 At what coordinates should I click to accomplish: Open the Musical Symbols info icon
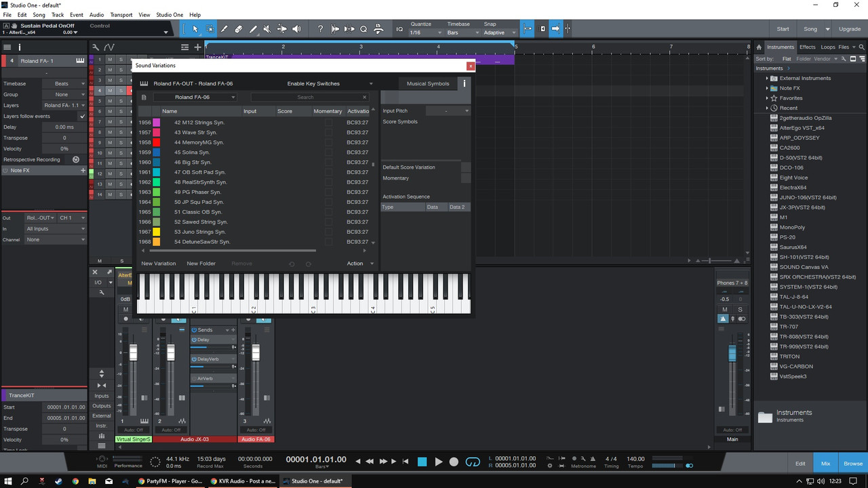pyautogui.click(x=465, y=83)
